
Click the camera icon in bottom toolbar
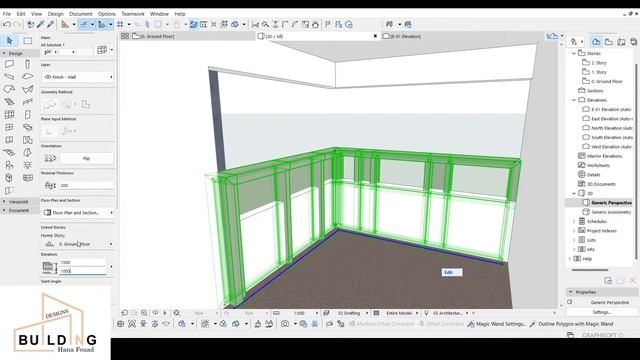pyautogui.click(x=285, y=324)
